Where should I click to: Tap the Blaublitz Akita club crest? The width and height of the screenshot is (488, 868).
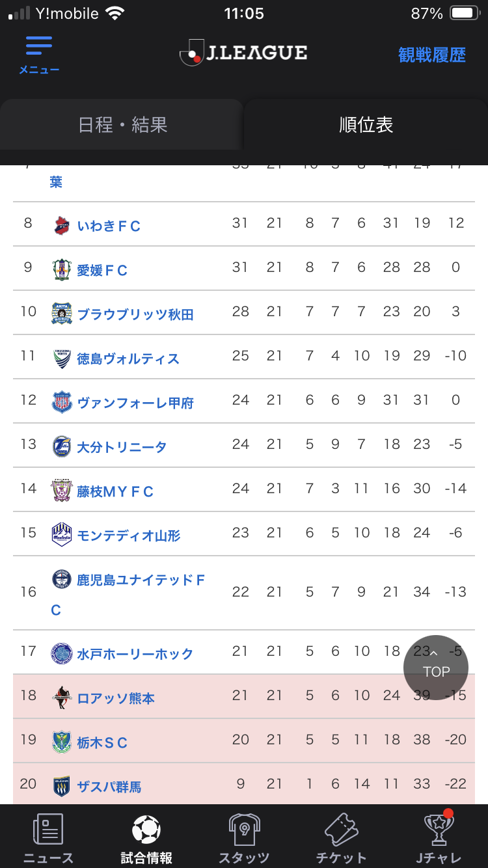pos(62,314)
